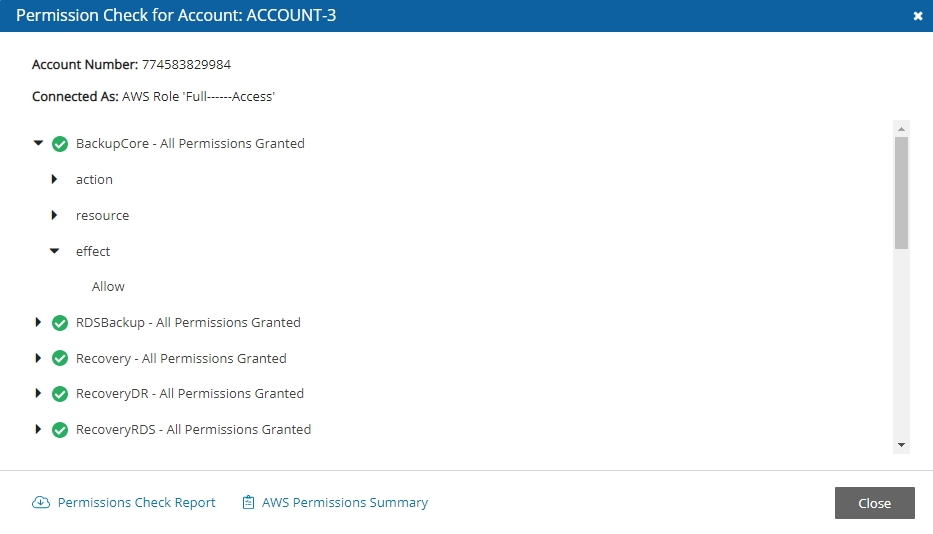Expand the action node under BackupCore

55,180
